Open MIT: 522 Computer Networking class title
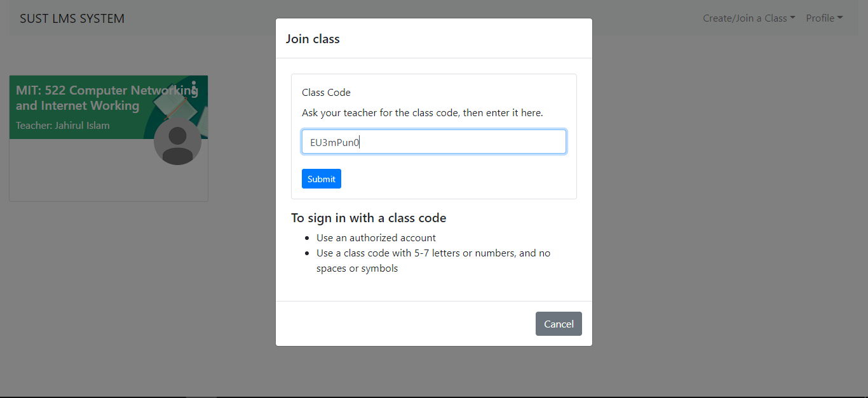Viewport: 868px width, 398px height. (107, 98)
